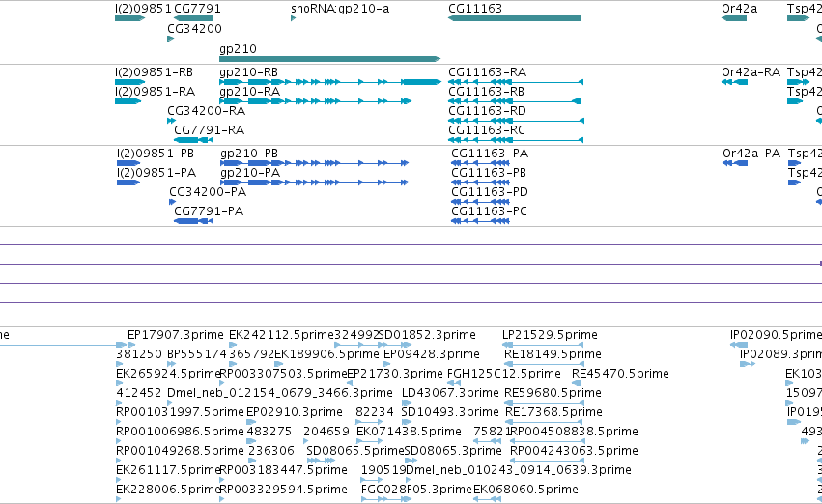This screenshot has width=822, height=504.
Task: Select the snoRNA:gp210-a label
Action: (340, 9)
